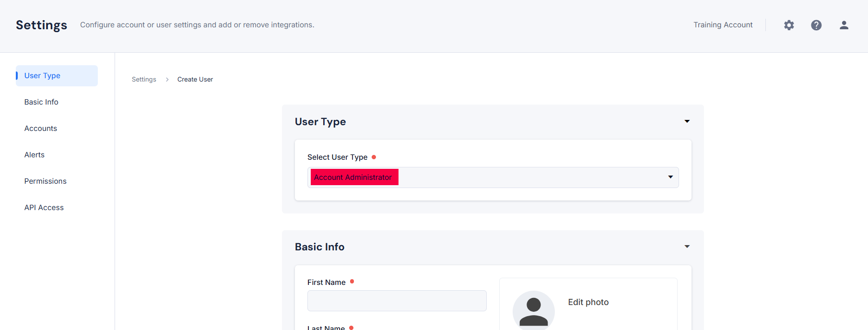Click the avatar photo placeholder

(x=534, y=310)
